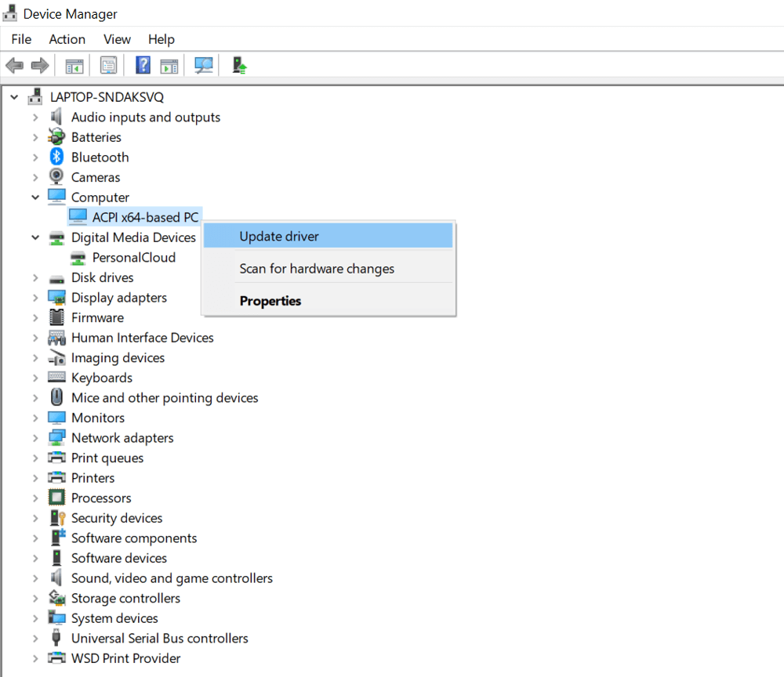Click the Forward arrow toolbar button
Viewport: 784px width, 677px height.
(40, 66)
